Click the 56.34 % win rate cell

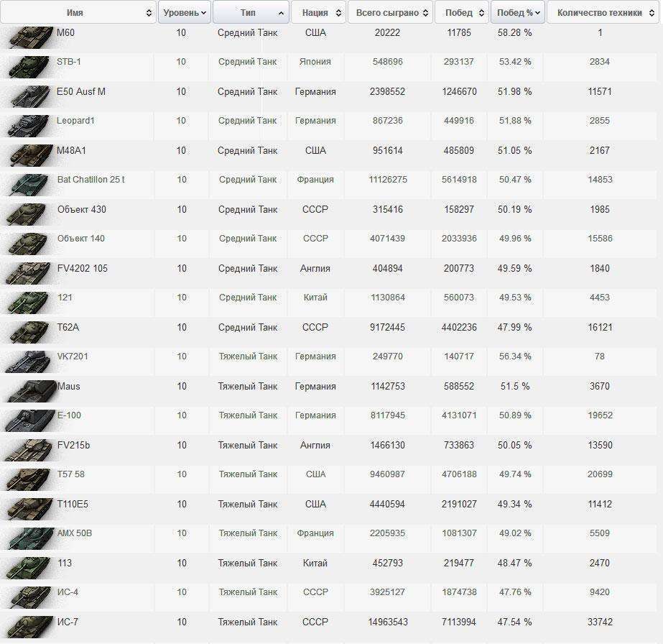[x=515, y=356]
